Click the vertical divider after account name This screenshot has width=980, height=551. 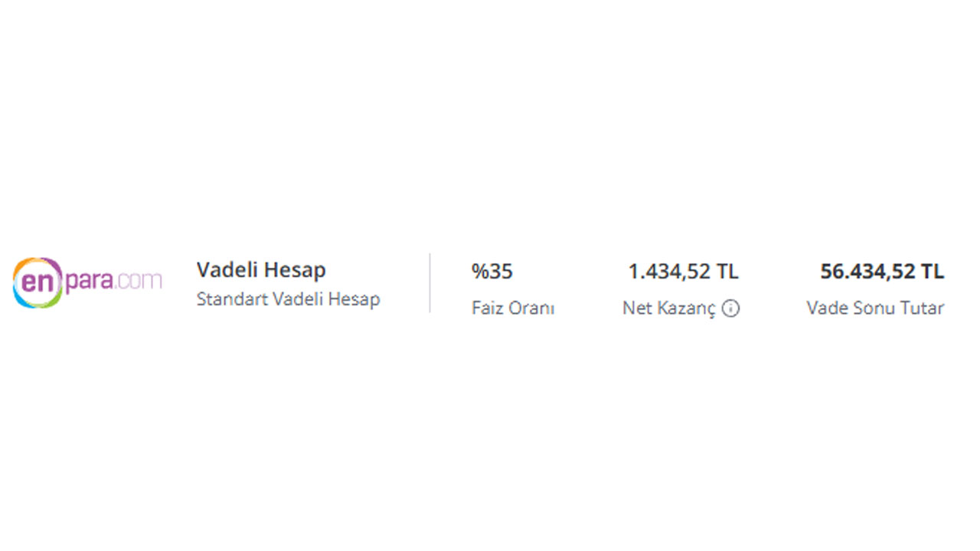click(x=430, y=283)
